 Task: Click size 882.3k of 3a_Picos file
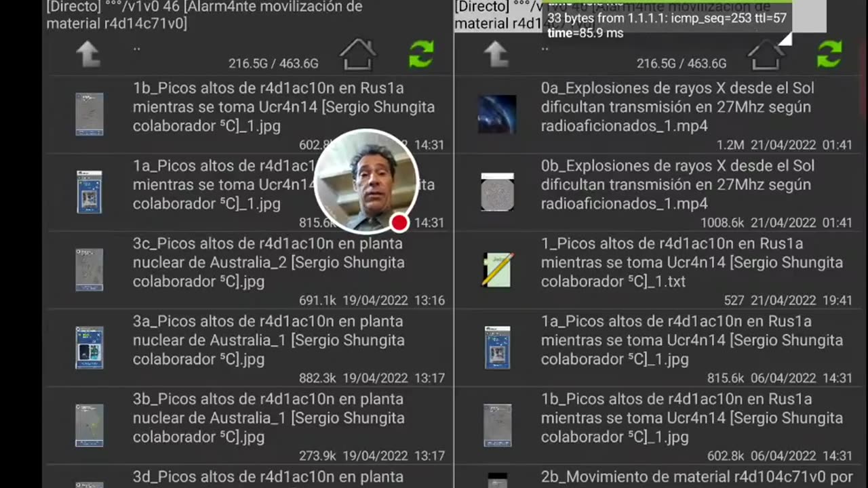(317, 379)
